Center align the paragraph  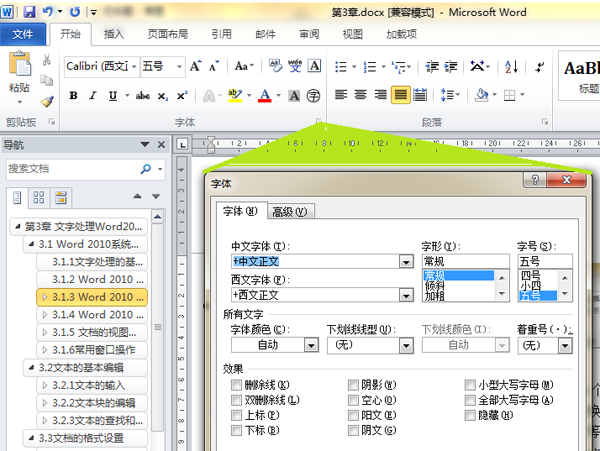(x=360, y=94)
